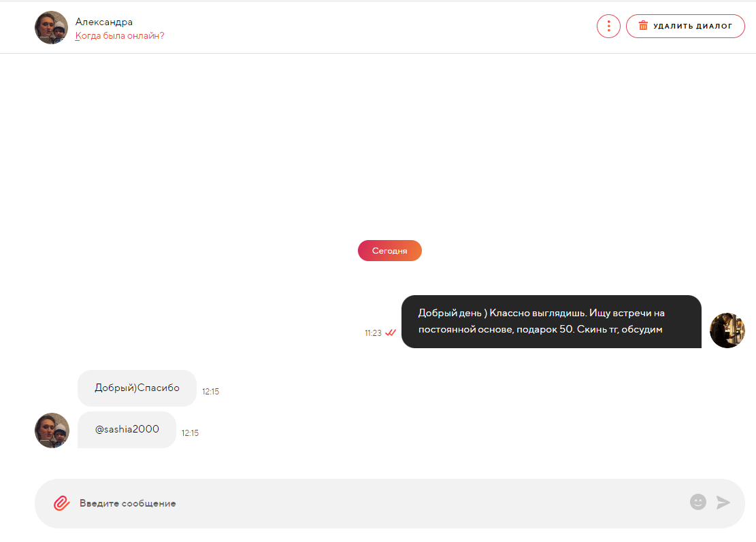The width and height of the screenshot is (756, 542).
Task: Open Александра's avatar next to her messages
Action: click(52, 430)
